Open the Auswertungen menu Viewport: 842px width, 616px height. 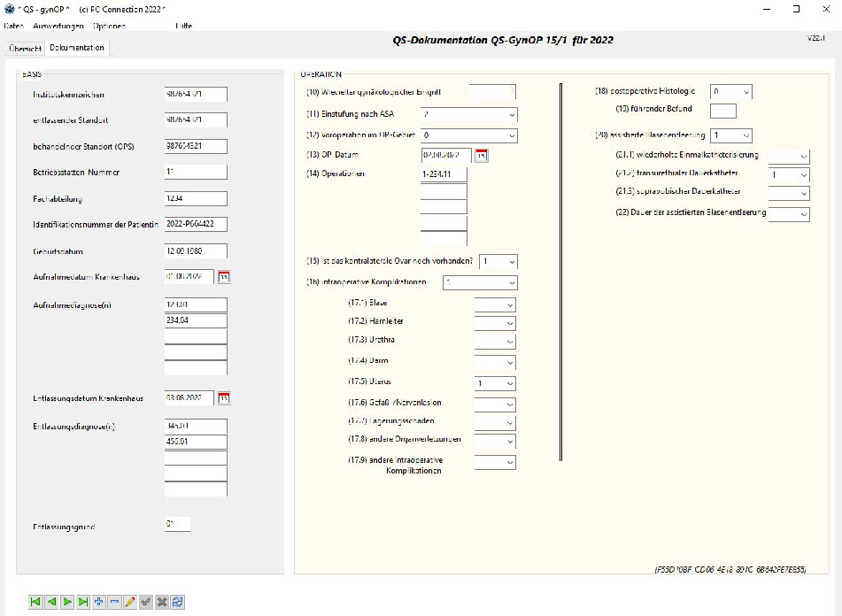pyautogui.click(x=58, y=26)
